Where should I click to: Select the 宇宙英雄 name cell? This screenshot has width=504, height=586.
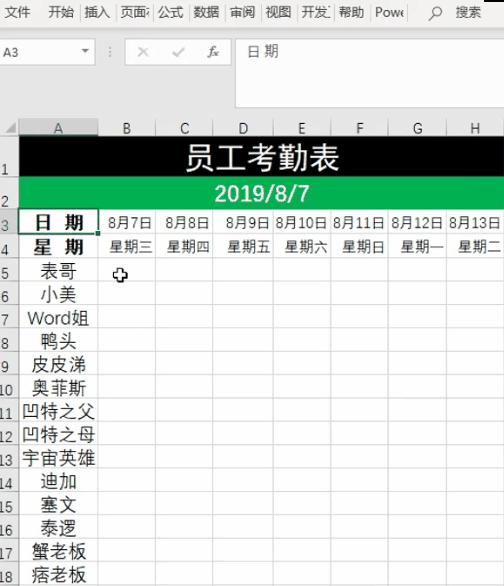(59, 457)
